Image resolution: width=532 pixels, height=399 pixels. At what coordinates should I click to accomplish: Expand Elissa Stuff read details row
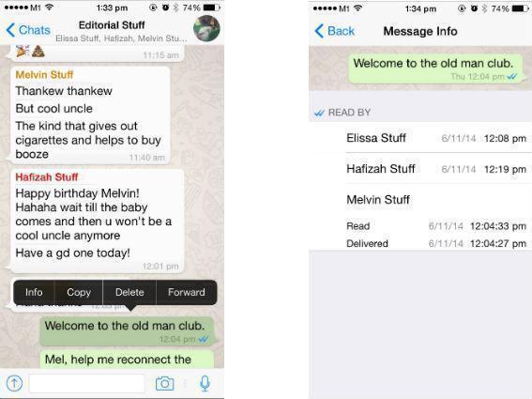tap(420, 138)
